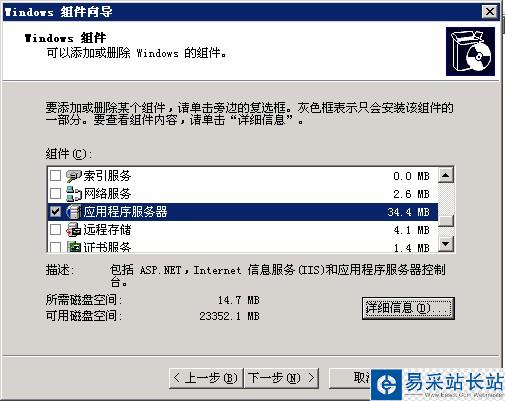Click the 2.6 MB size value
This screenshot has width=505, height=401.
click(x=411, y=194)
